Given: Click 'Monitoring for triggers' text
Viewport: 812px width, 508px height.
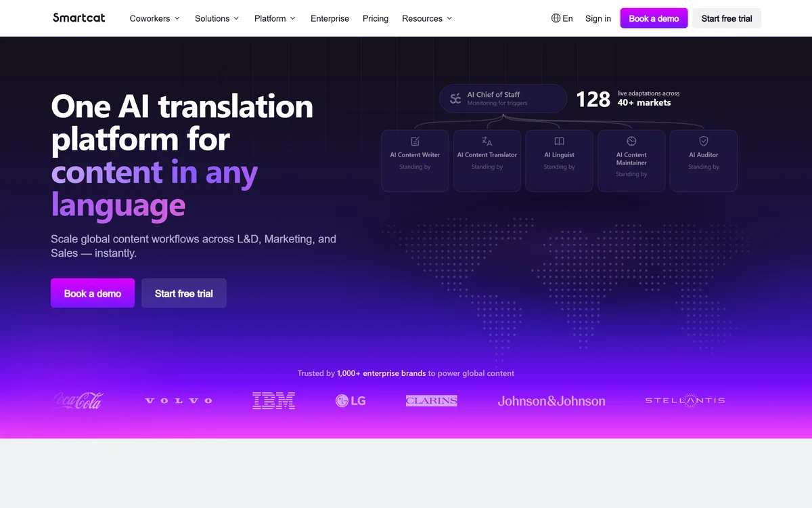Looking at the screenshot, I should point(497,104).
